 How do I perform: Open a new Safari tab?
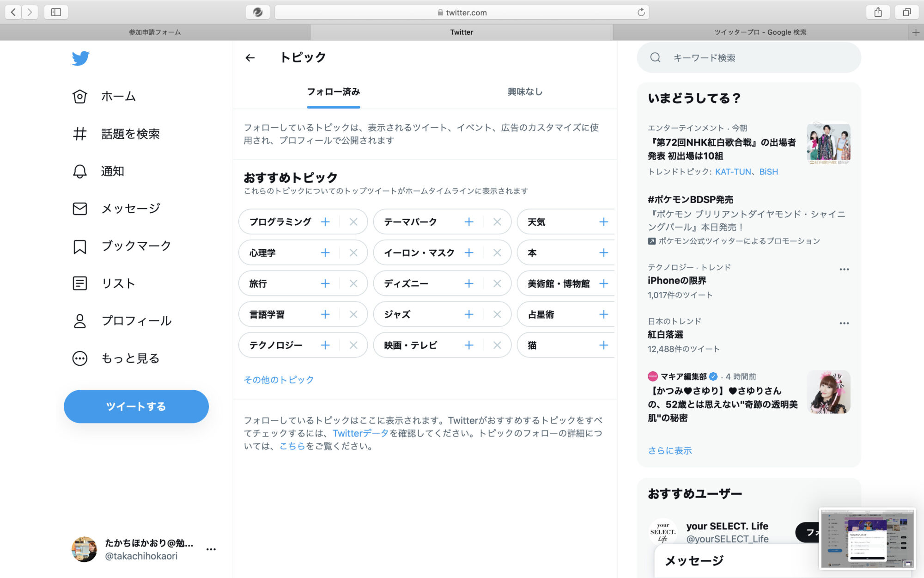click(x=916, y=32)
